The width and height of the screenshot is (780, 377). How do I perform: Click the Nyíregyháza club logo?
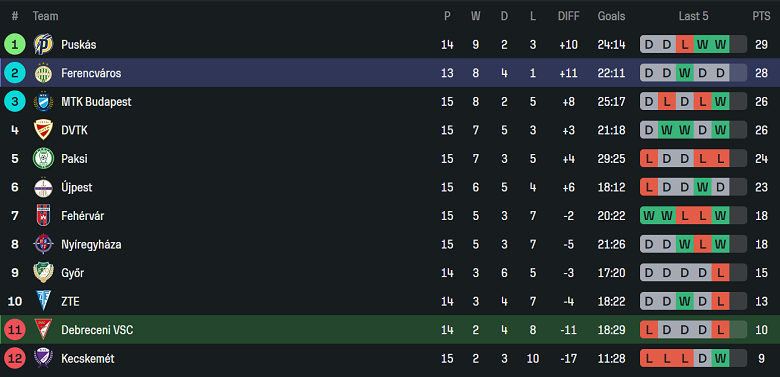43,245
